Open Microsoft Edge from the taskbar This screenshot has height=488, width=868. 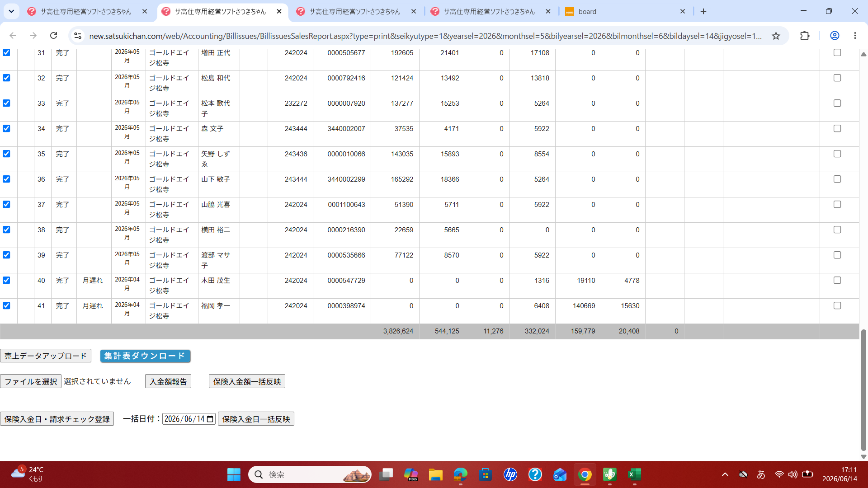pos(461,474)
